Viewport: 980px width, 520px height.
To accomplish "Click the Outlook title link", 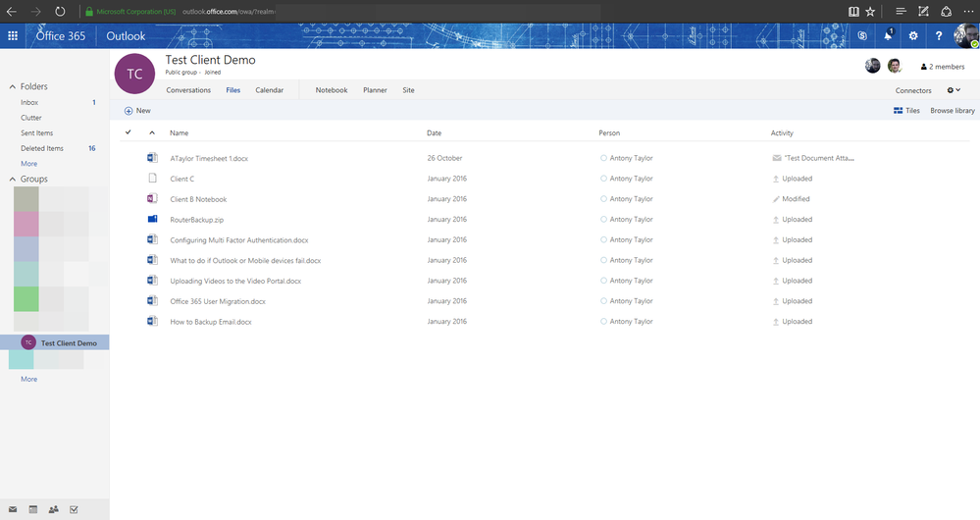I will [x=126, y=35].
